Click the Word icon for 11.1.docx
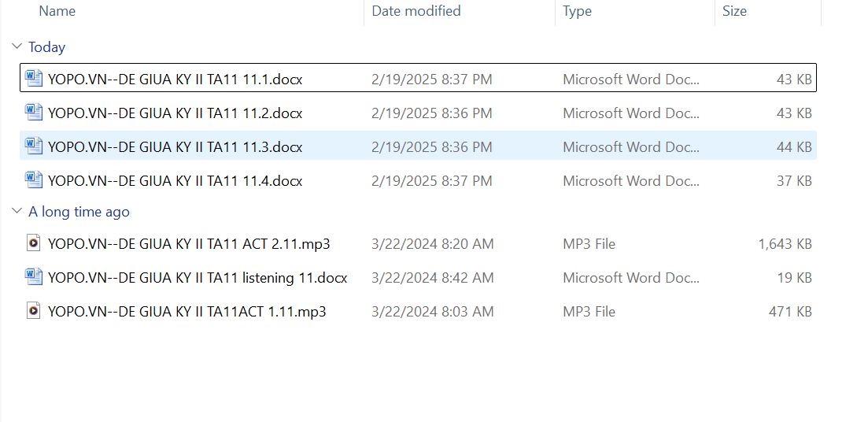 tap(33, 78)
